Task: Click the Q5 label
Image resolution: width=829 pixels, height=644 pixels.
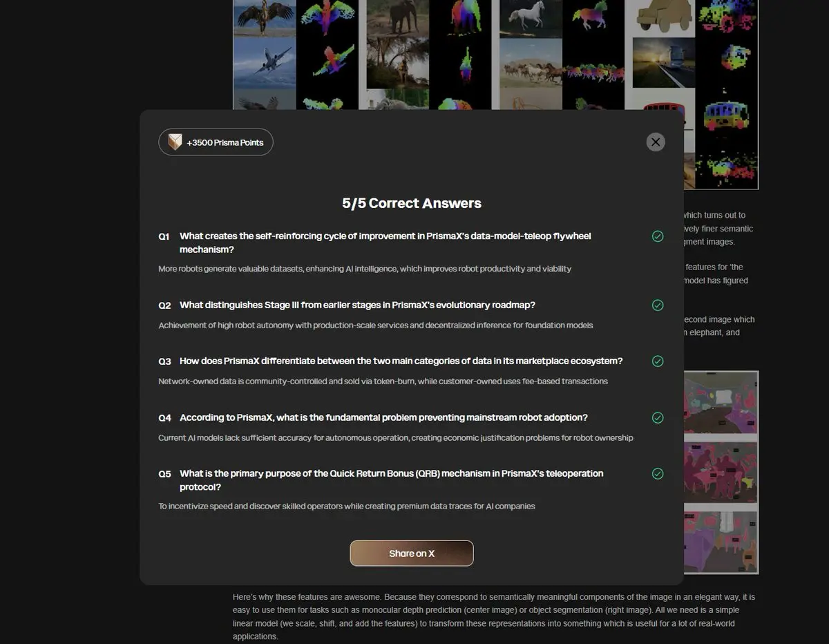Action: coord(164,474)
